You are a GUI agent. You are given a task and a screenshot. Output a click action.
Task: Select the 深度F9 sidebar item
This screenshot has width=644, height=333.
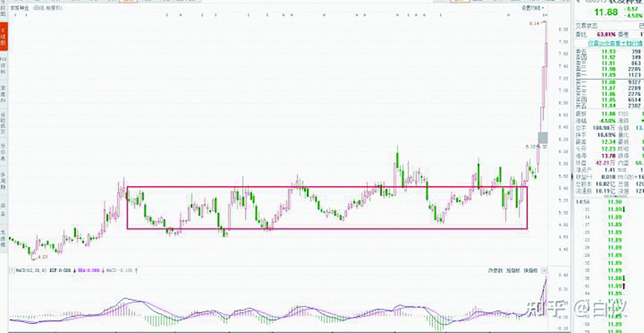(4, 95)
